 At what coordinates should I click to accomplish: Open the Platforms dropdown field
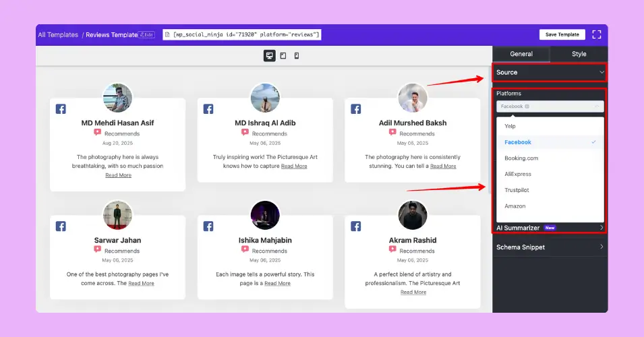[550, 106]
